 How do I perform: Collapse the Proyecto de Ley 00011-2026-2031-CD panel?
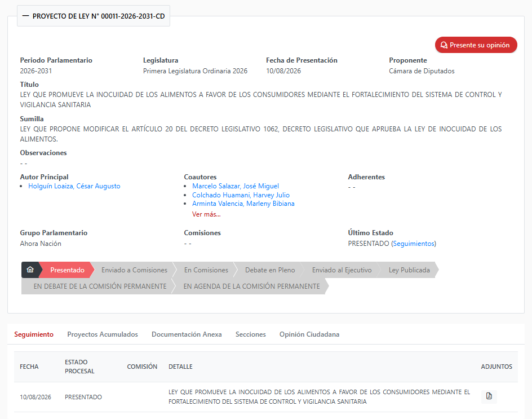point(94,16)
